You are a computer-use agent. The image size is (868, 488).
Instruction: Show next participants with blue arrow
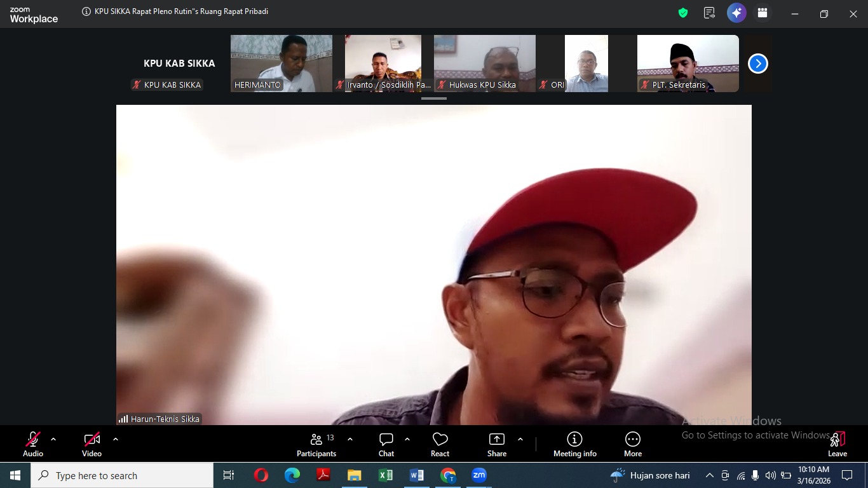pos(757,64)
